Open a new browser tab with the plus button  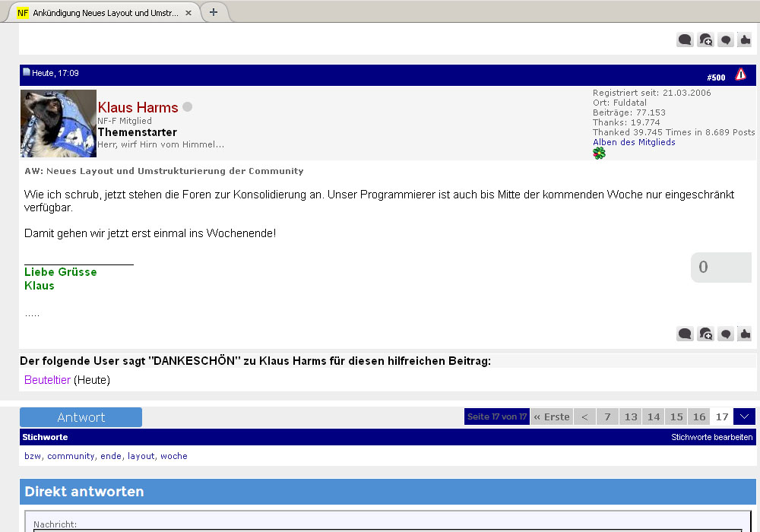214,12
